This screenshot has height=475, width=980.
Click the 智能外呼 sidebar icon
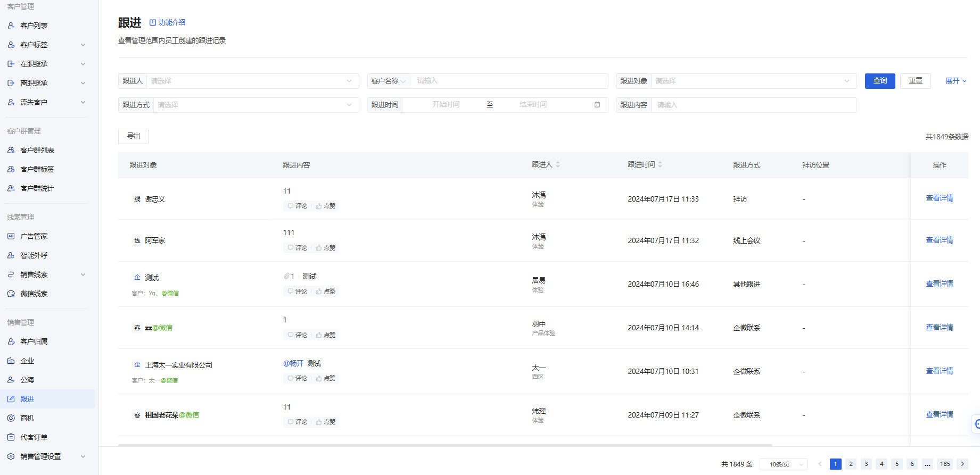point(11,255)
